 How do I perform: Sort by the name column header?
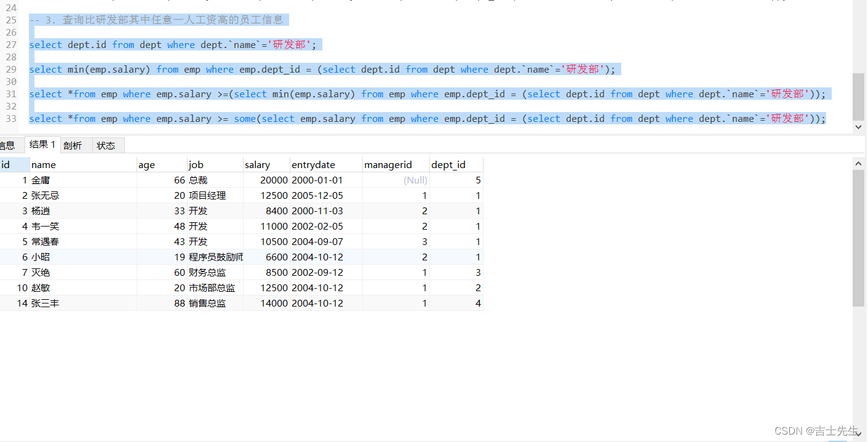[83, 164]
